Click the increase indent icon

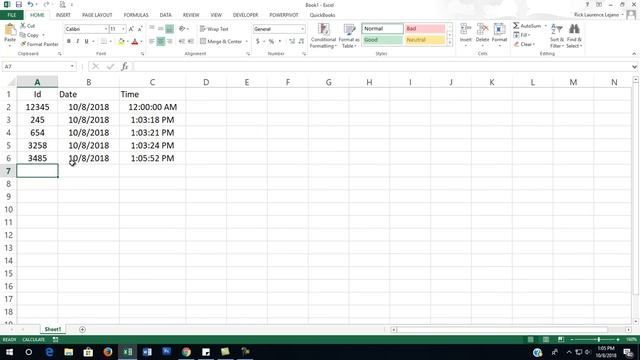[191, 41]
